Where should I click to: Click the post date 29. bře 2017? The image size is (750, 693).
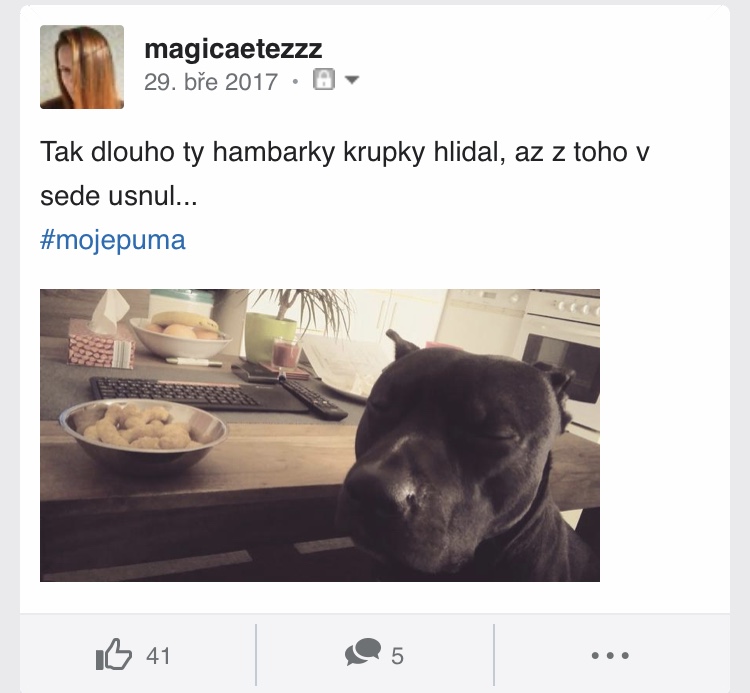(210, 82)
